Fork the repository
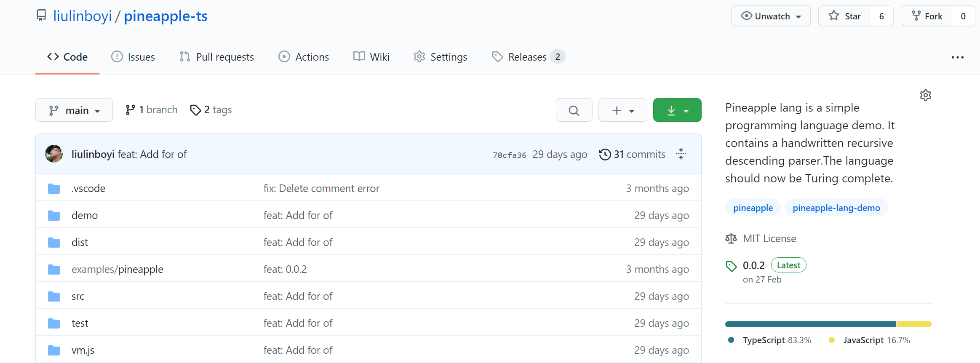The height and width of the screenshot is (363, 980). 927,16
